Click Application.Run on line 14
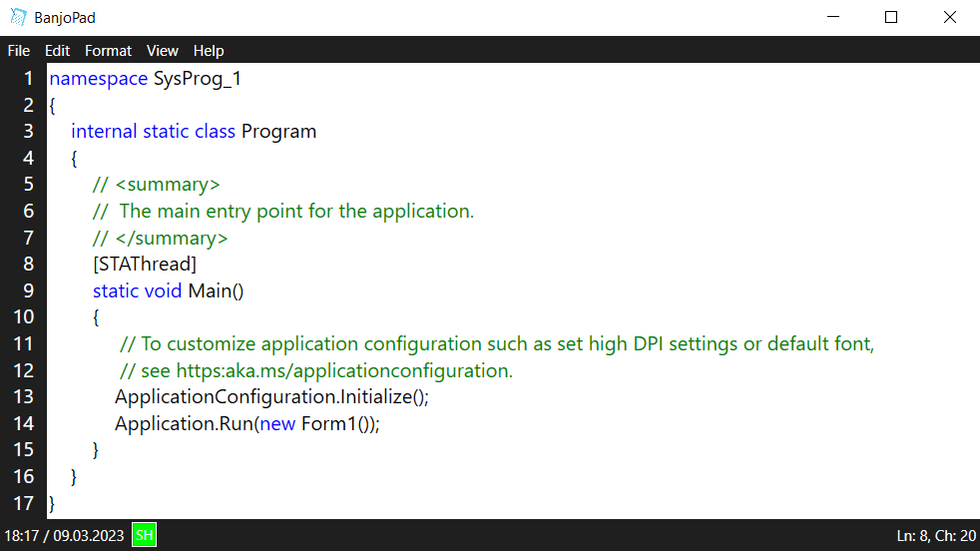This screenshot has width=980, height=551. tap(184, 424)
